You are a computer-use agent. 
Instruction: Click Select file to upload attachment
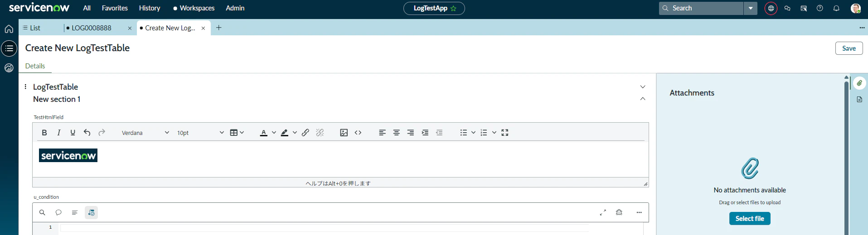[x=750, y=219]
